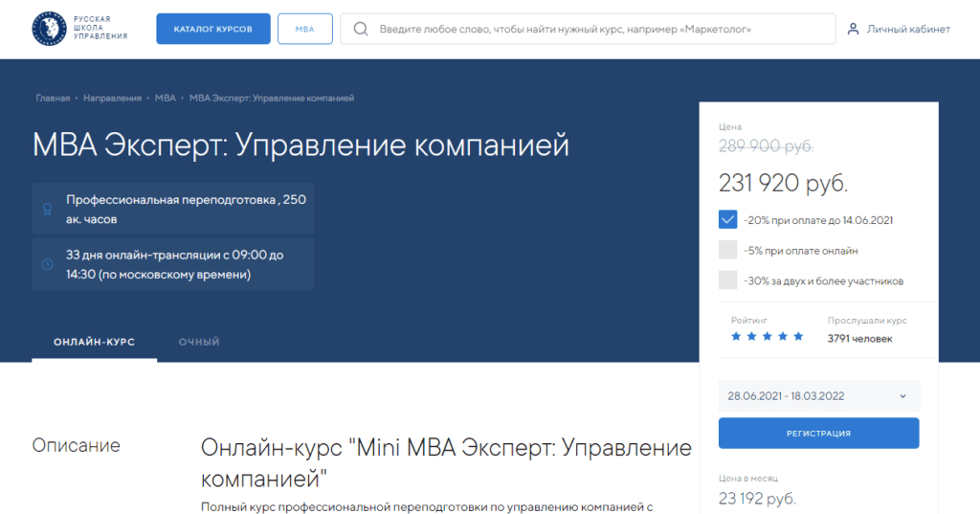Click the clock icon beside 33 дня онлайн-трансляции
The height and width of the screenshot is (514, 980).
pos(48,264)
